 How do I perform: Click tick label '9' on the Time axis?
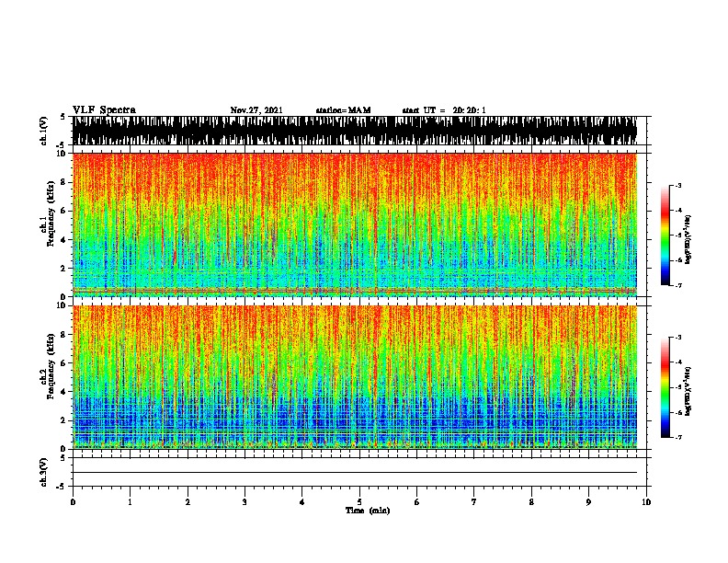point(588,502)
